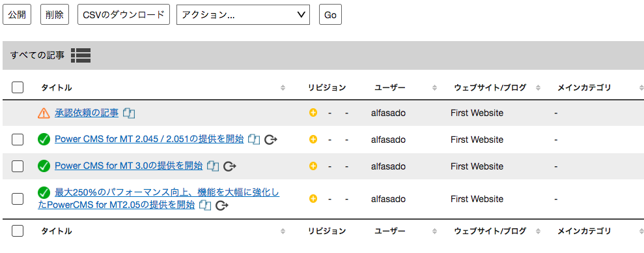
Task: Click duplicate icon next to 承認依頼の記事
Action: [129, 113]
